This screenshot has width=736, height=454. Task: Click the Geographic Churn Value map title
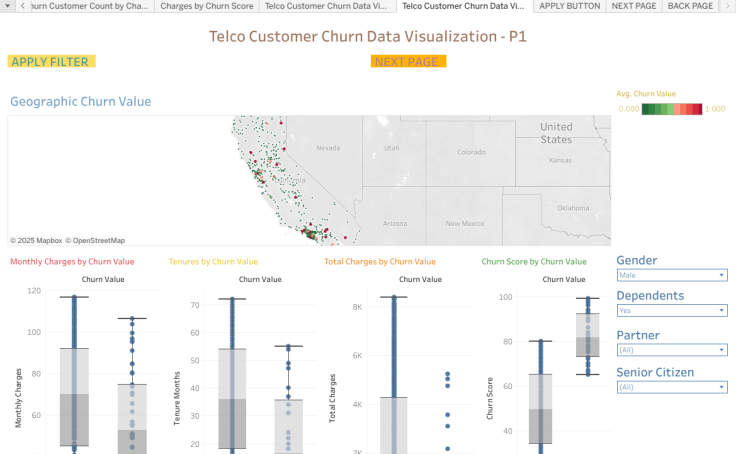80,101
